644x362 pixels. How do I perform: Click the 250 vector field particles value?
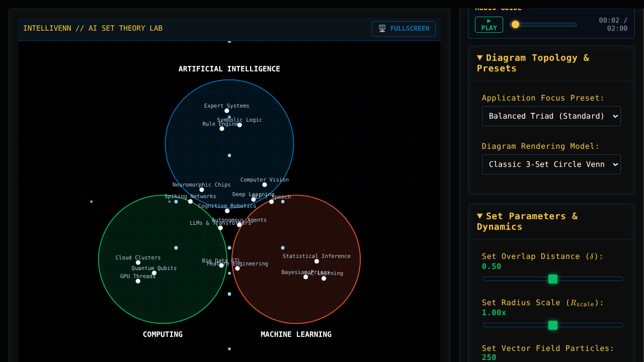(x=489, y=357)
